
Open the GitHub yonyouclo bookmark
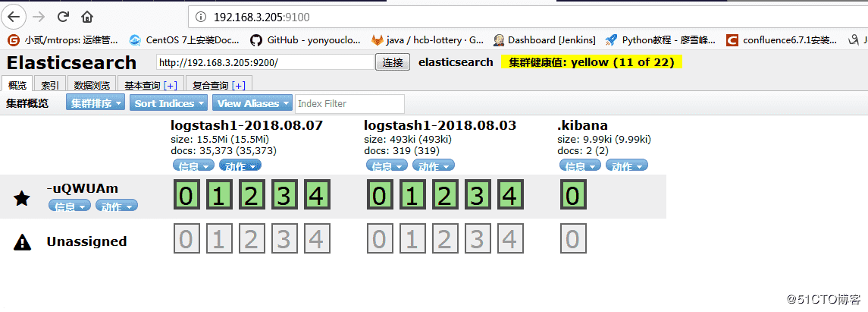click(305, 40)
